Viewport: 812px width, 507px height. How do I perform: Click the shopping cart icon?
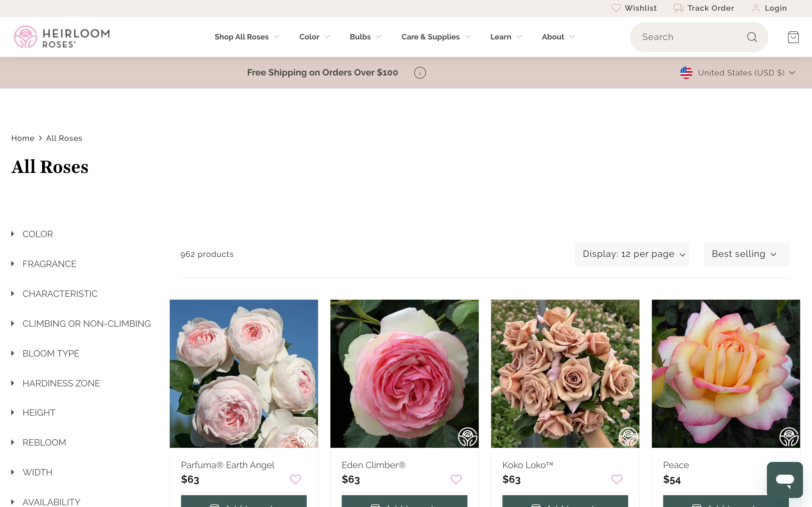tap(793, 37)
